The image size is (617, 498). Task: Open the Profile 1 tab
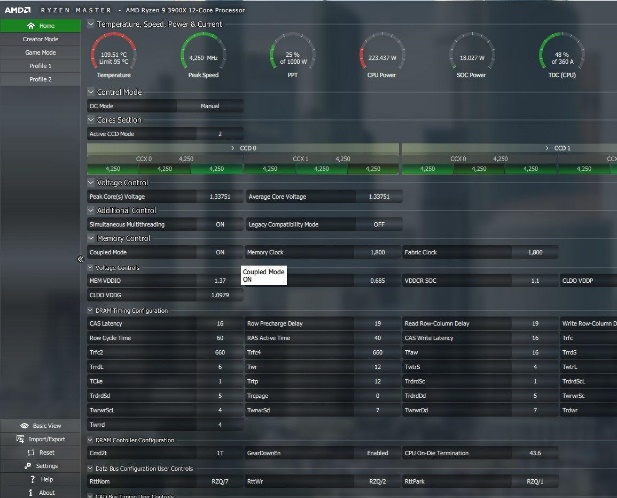[x=40, y=66]
